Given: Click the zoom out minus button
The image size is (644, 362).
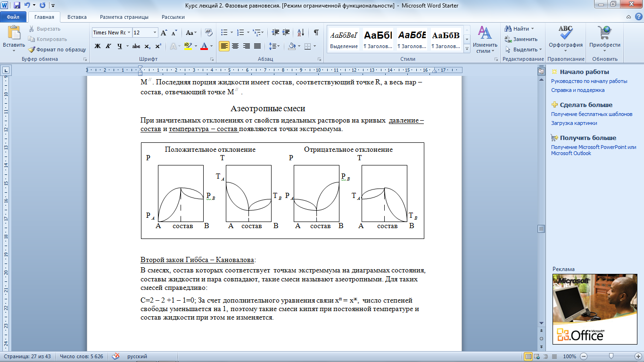Looking at the screenshot, I should coord(584,356).
